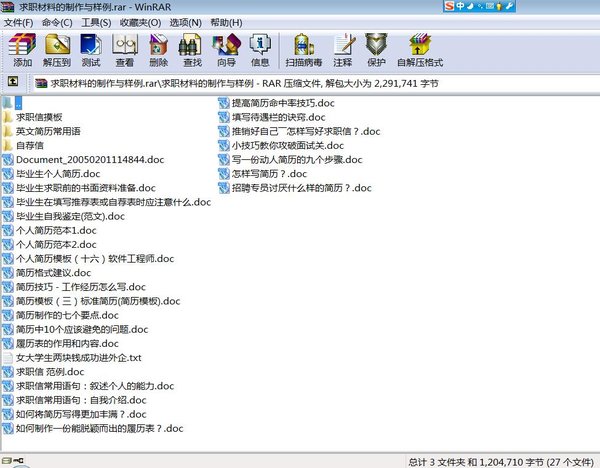Click the 信息 (Info) toolbar icon
The width and height of the screenshot is (600, 468).
pos(260,50)
